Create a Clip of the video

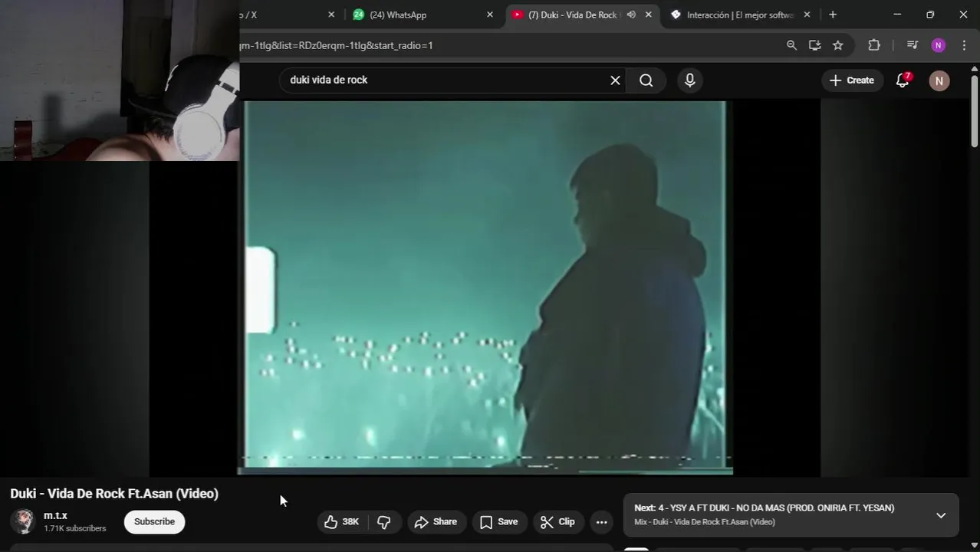pos(557,522)
